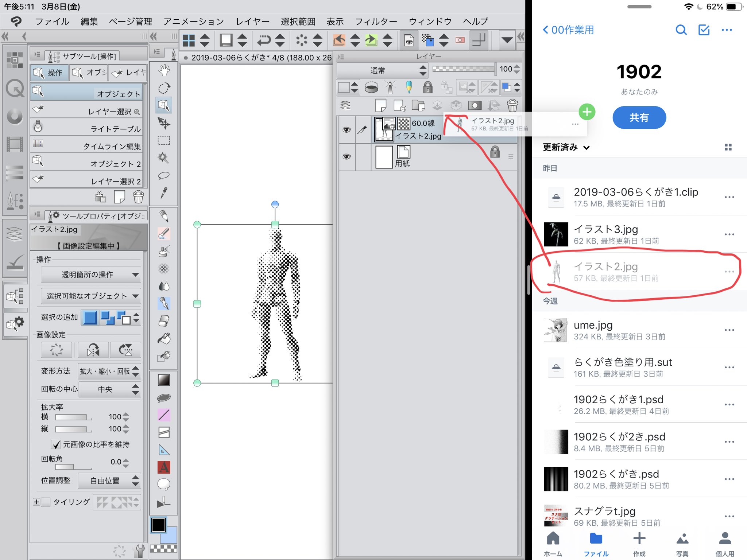Select the Auto select magic wand tool
This screenshot has width=747, height=560.
pos(164,158)
